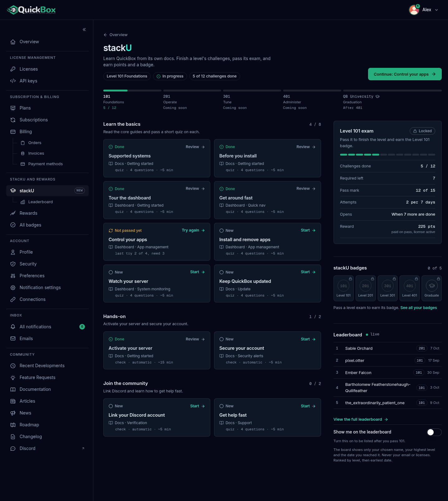Collapse the sidebar with the double-chevron icon
Screen dimensions: 448x501
coord(84,30)
